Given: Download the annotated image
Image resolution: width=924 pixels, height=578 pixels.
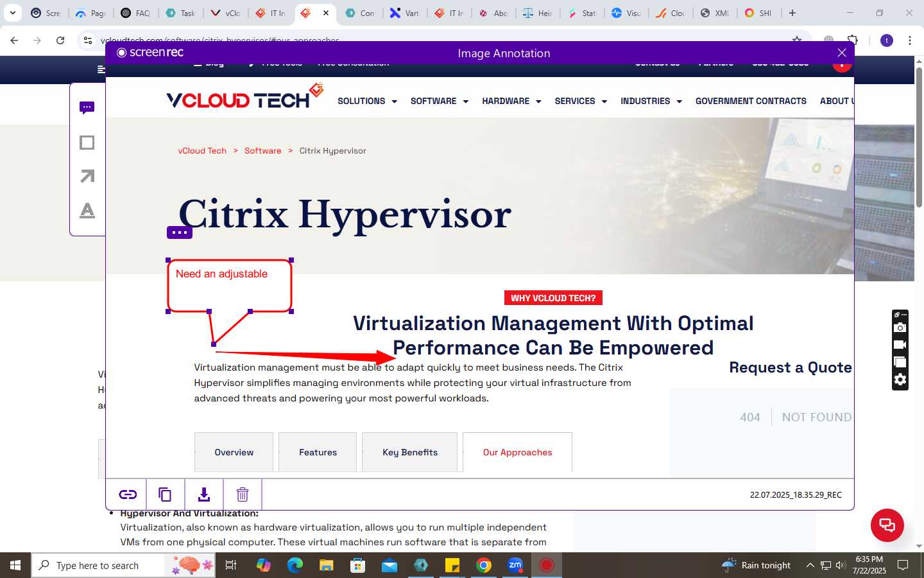Looking at the screenshot, I should click(204, 495).
